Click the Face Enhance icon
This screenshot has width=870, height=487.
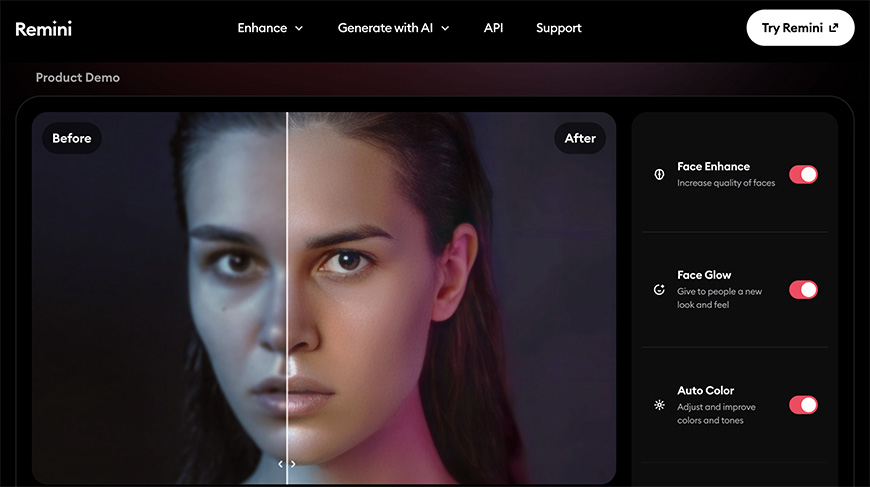[659, 174]
